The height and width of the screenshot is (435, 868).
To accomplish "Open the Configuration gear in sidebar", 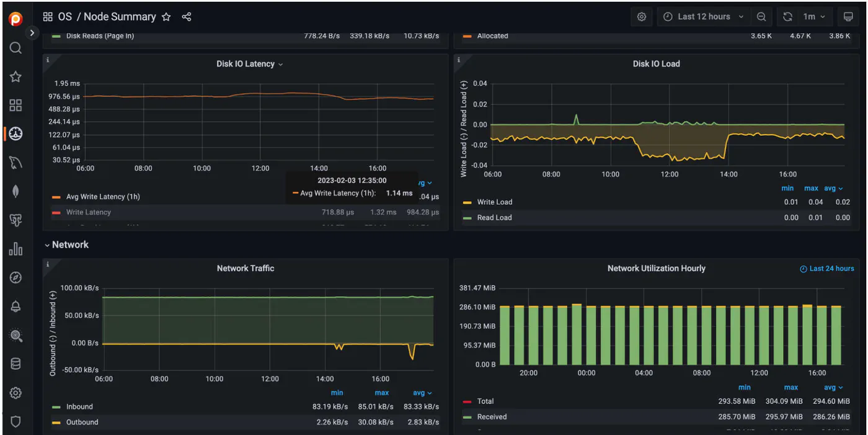I will pyautogui.click(x=15, y=393).
